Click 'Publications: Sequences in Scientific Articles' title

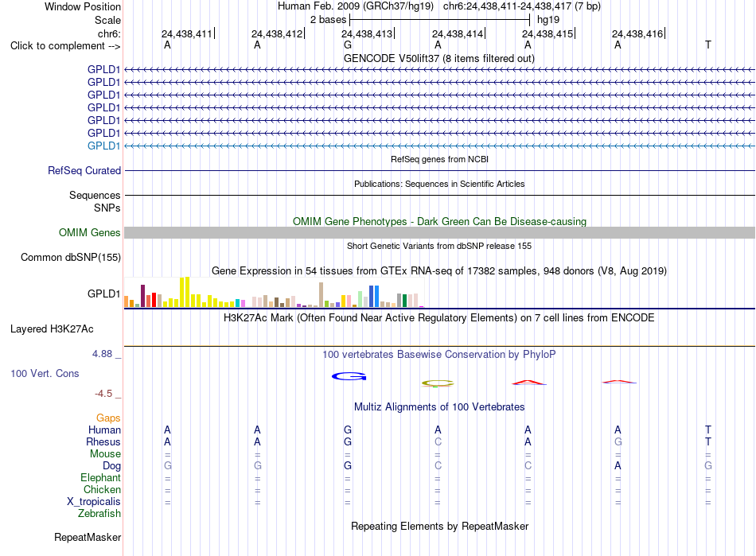pyautogui.click(x=439, y=184)
